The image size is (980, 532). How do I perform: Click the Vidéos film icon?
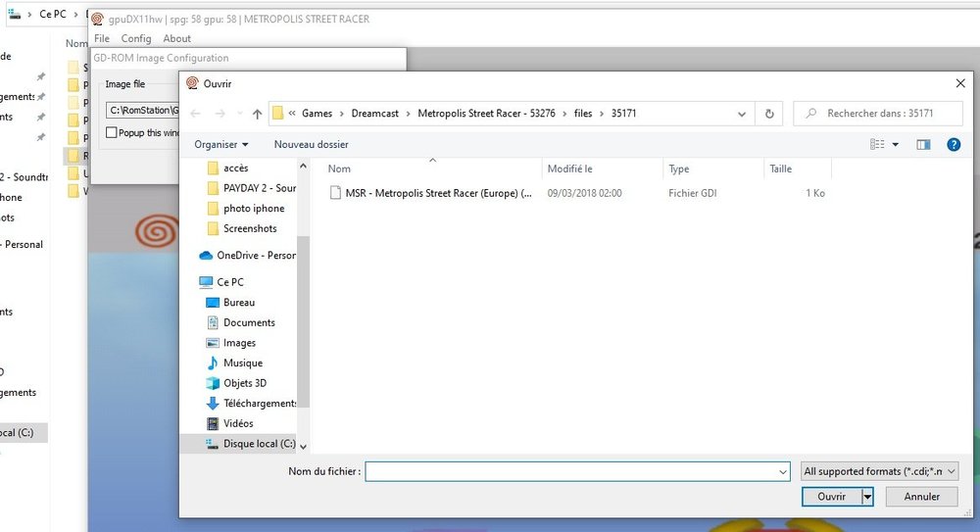pyautogui.click(x=213, y=423)
